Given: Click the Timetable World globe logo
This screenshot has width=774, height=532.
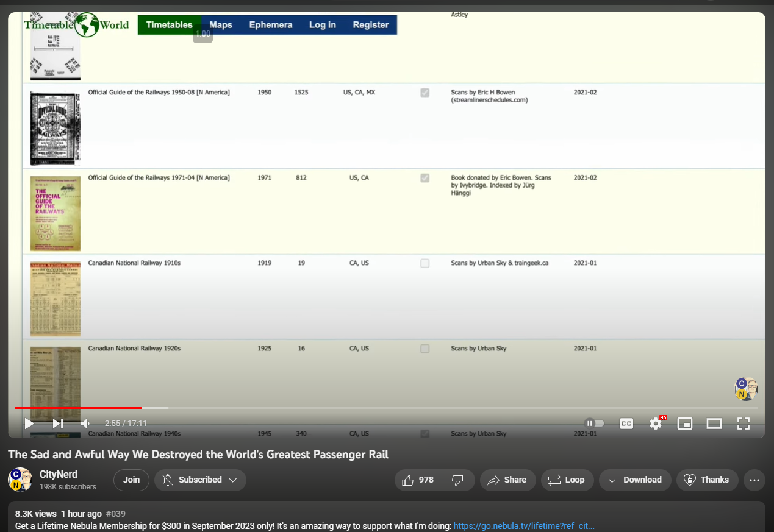Looking at the screenshot, I should tap(87, 25).
